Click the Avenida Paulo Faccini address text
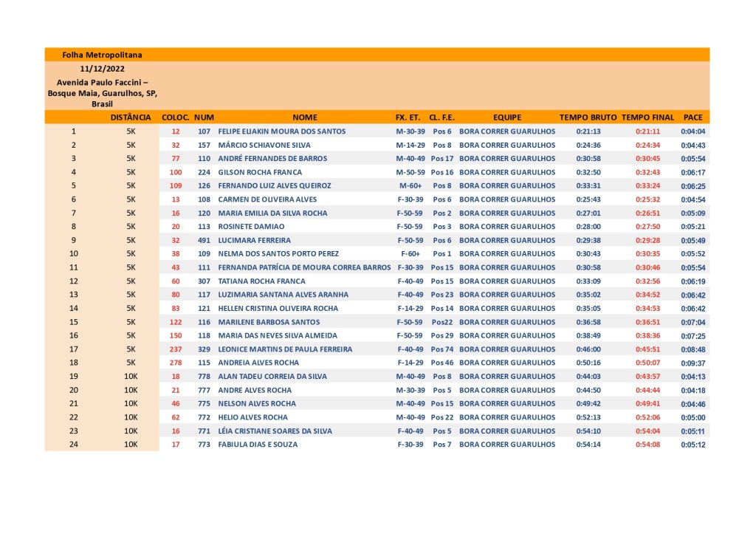This screenshot has width=756, height=534. (x=102, y=93)
